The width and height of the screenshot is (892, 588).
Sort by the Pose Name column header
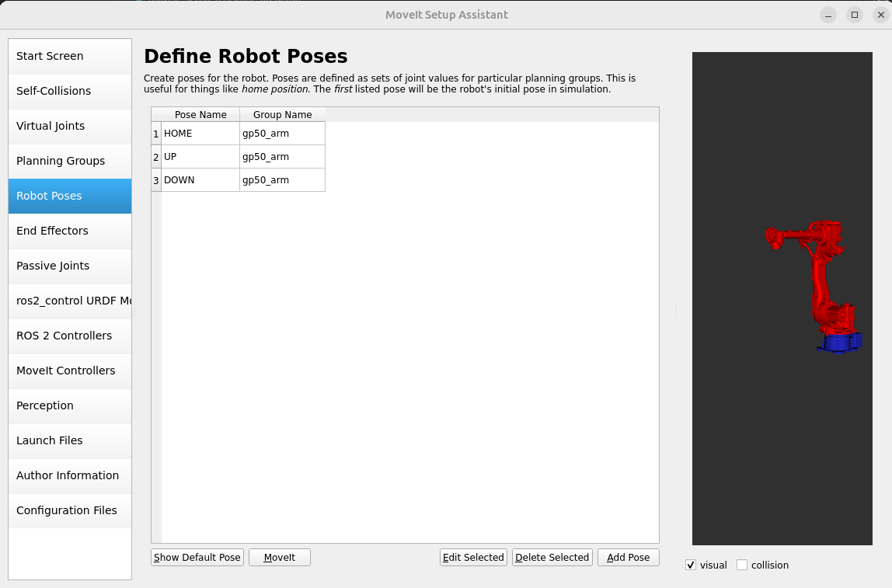click(200, 115)
